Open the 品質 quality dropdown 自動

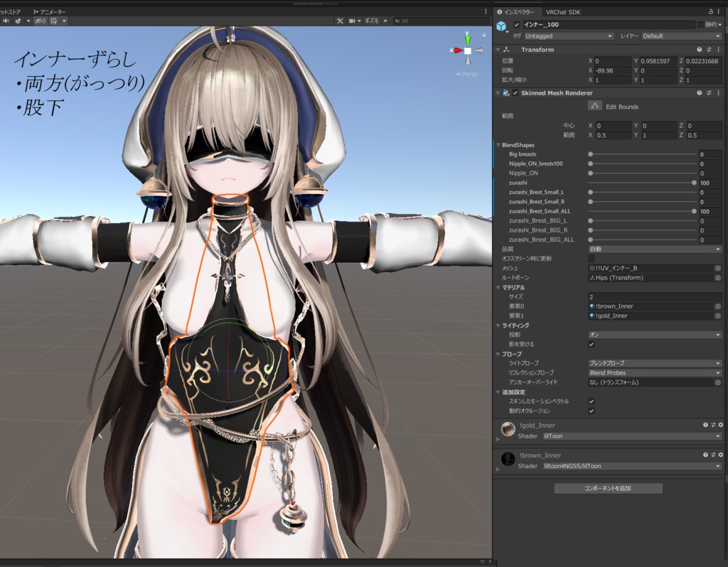click(x=655, y=249)
